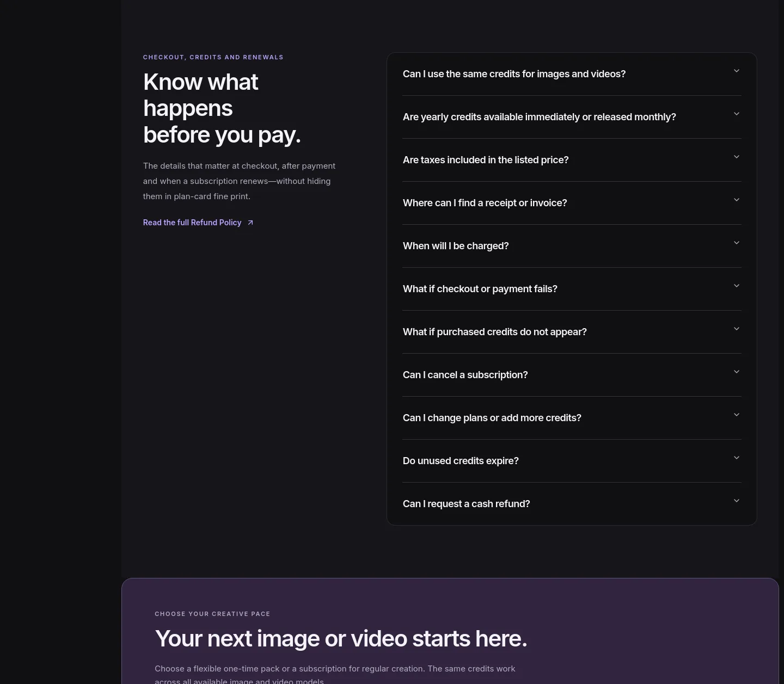Expand chevron beside 'Do unused credits expire?'

click(x=736, y=458)
